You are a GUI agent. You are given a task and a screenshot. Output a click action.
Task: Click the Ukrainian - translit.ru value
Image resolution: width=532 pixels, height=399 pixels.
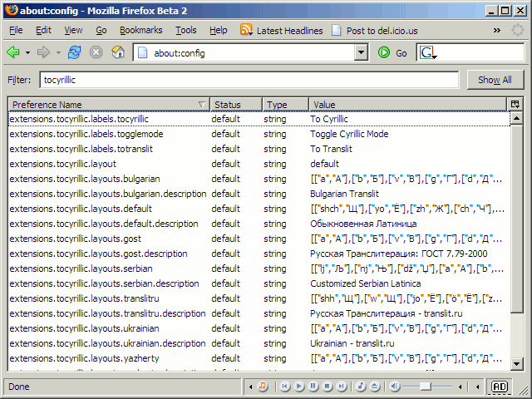click(352, 343)
